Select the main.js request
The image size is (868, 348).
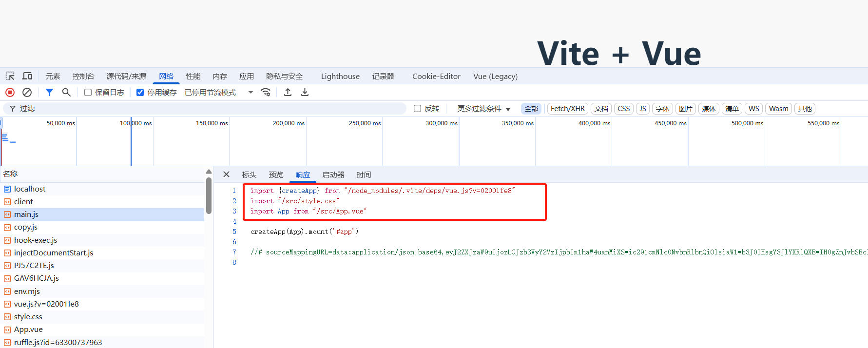[102, 214]
